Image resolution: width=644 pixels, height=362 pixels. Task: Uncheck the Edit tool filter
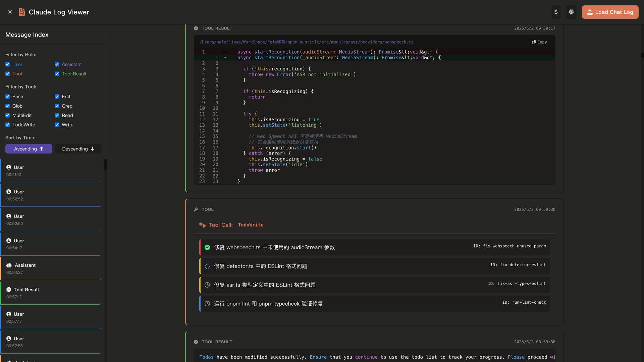pyautogui.click(x=57, y=97)
